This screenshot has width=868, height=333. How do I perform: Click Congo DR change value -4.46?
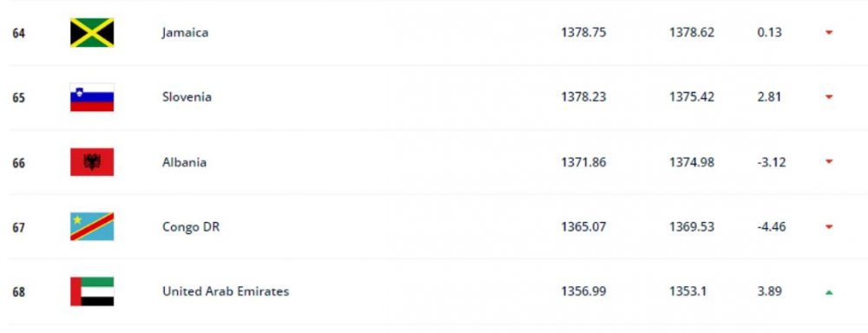tap(771, 227)
